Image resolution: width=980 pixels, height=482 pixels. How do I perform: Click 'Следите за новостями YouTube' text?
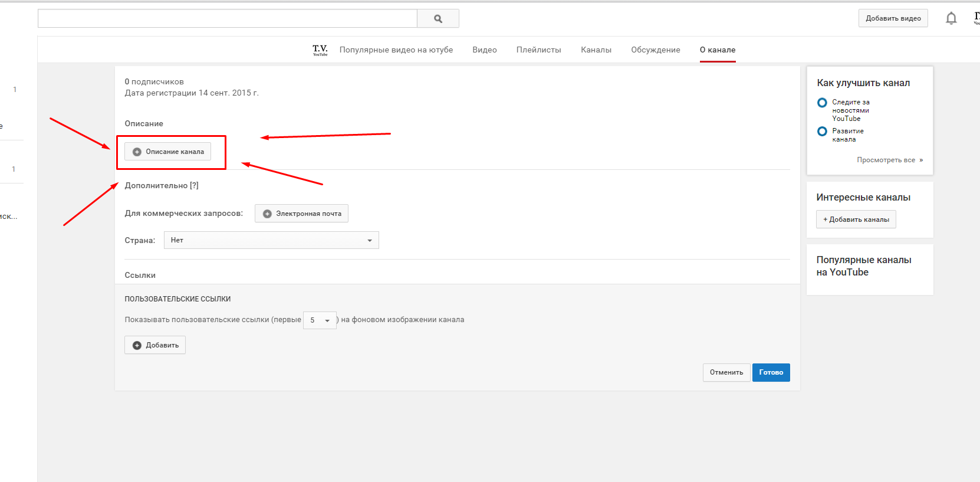(x=851, y=110)
